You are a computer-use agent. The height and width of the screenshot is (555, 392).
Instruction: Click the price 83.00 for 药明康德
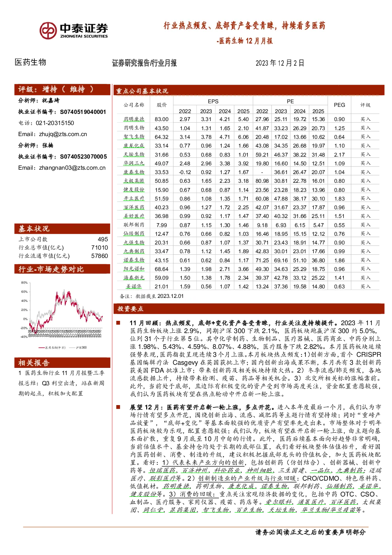click(162, 119)
